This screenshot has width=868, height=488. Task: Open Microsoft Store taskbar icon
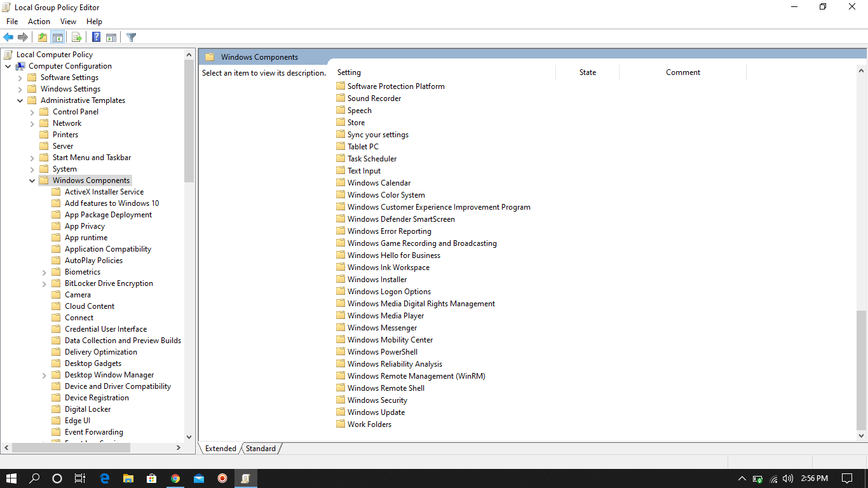pyautogui.click(x=152, y=478)
